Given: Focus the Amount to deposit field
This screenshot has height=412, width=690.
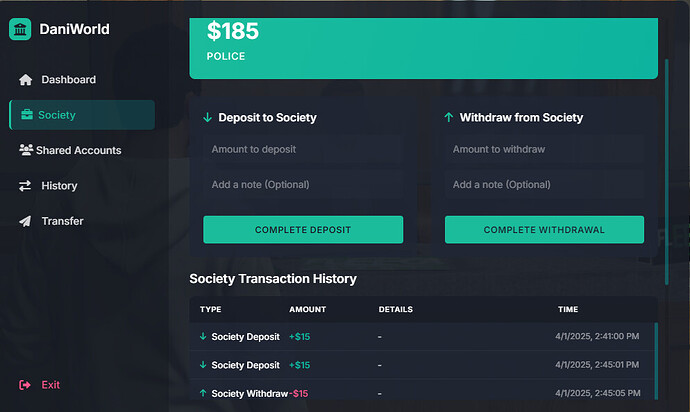Looking at the screenshot, I should coord(303,149).
